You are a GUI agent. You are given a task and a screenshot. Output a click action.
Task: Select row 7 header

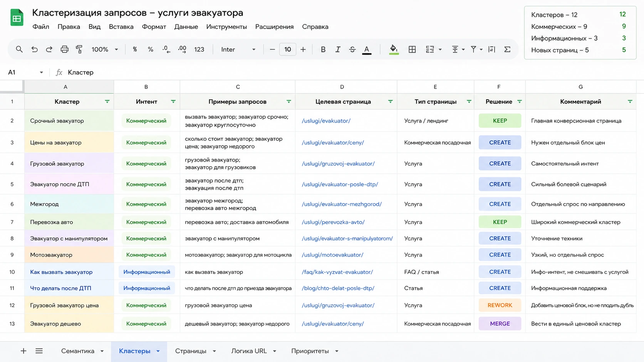coord(12,222)
